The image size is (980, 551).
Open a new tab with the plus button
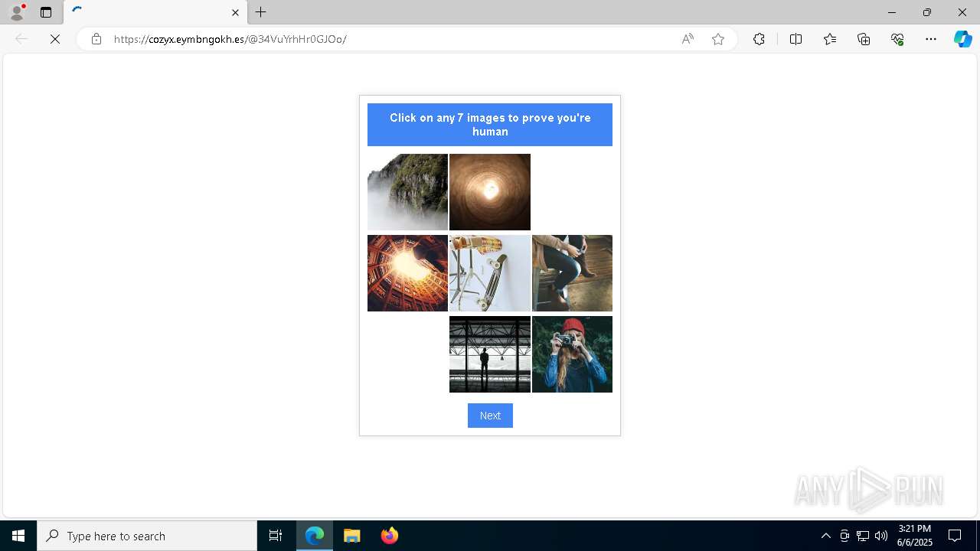(261, 12)
